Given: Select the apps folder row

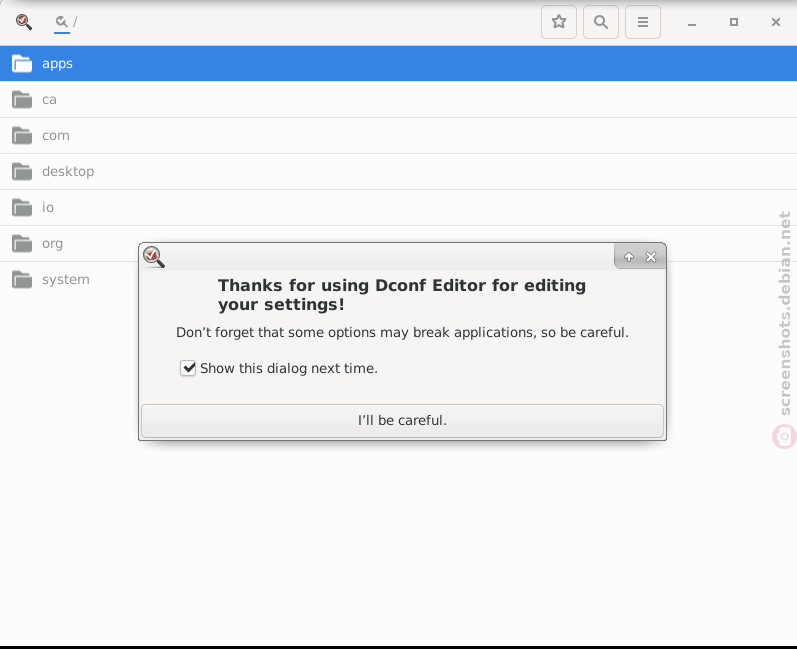Looking at the screenshot, I should click(x=398, y=64).
